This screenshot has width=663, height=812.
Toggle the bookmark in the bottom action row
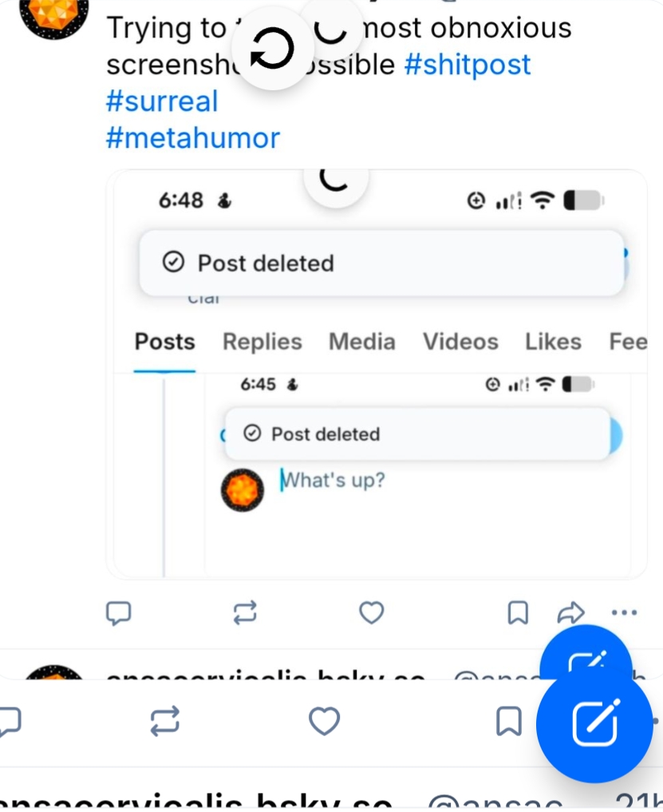[508, 722]
